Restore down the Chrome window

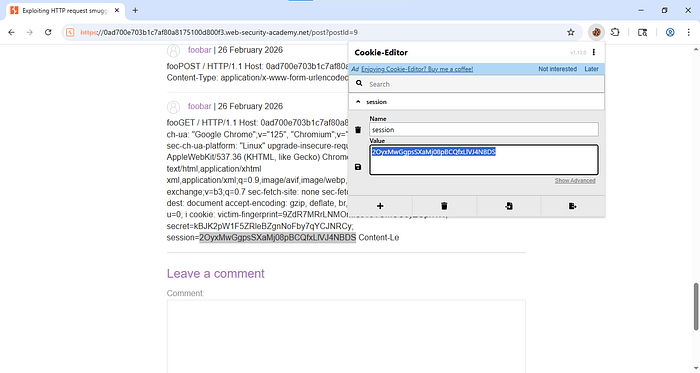(x=664, y=10)
